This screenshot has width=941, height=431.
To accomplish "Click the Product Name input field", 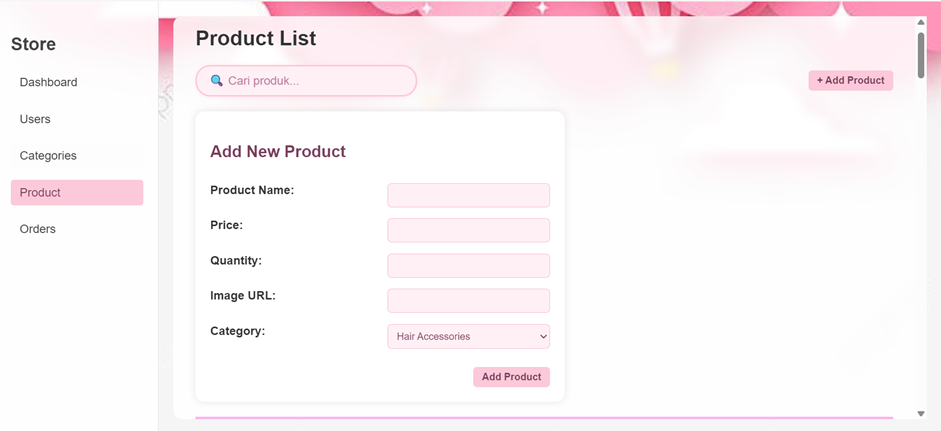I will coord(468,195).
